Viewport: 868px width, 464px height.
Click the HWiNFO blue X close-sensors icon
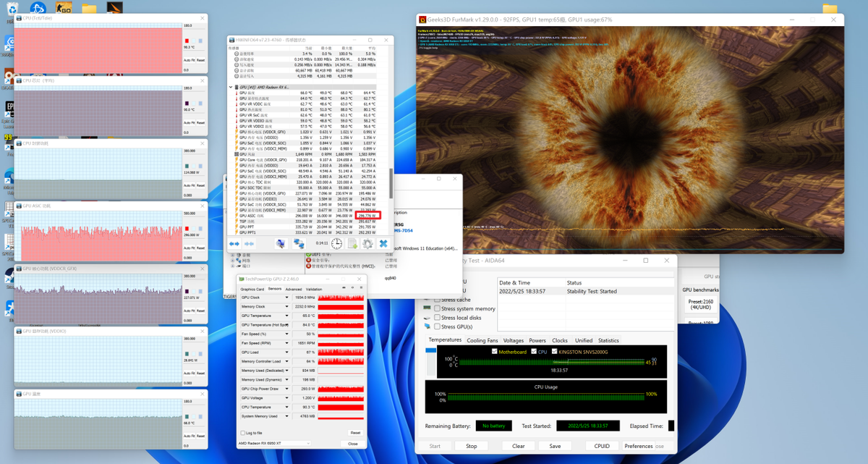pyautogui.click(x=383, y=244)
